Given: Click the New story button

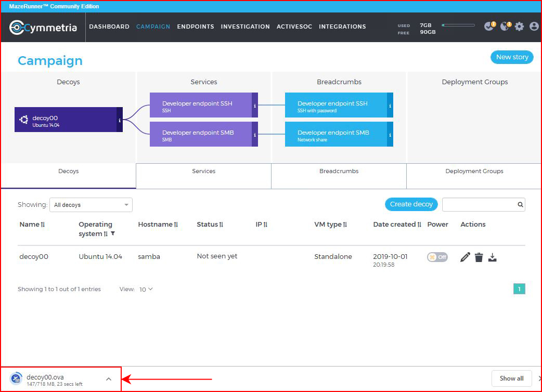Looking at the screenshot, I should (512, 57).
